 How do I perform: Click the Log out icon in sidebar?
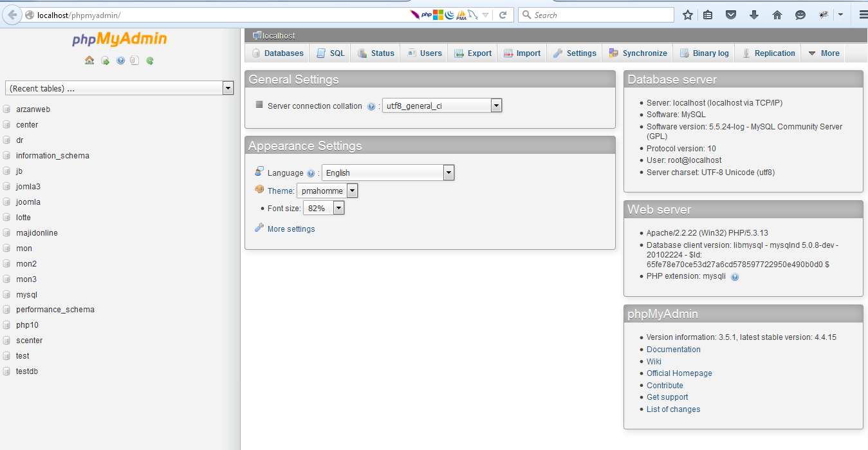(x=105, y=61)
